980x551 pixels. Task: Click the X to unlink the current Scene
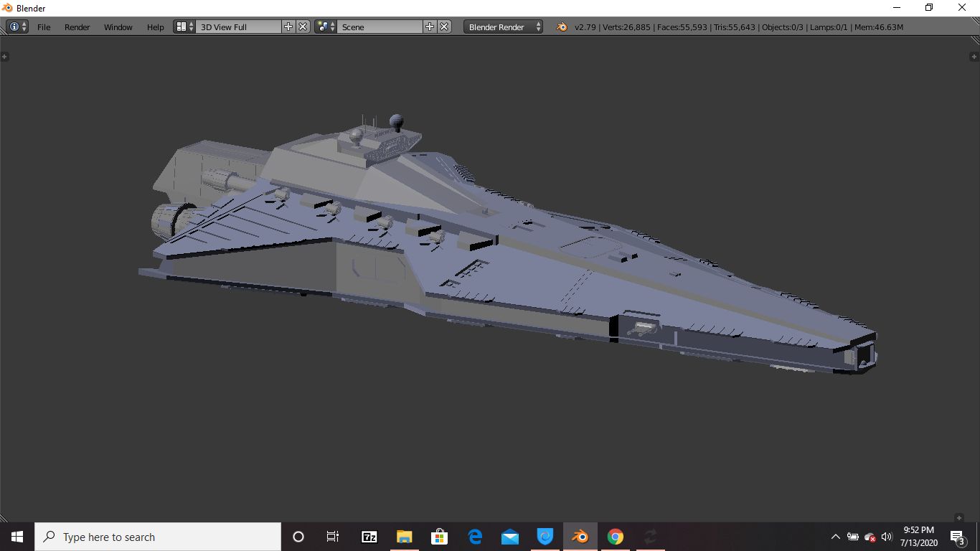444,27
